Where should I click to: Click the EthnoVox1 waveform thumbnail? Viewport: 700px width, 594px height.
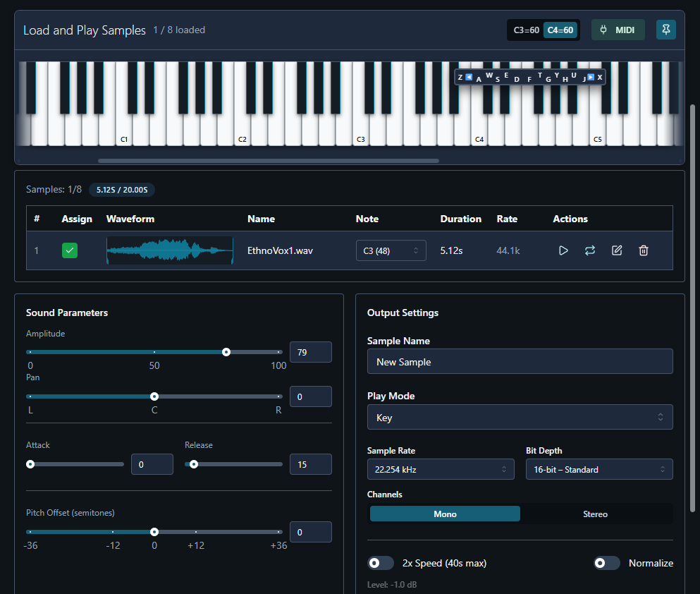169,250
